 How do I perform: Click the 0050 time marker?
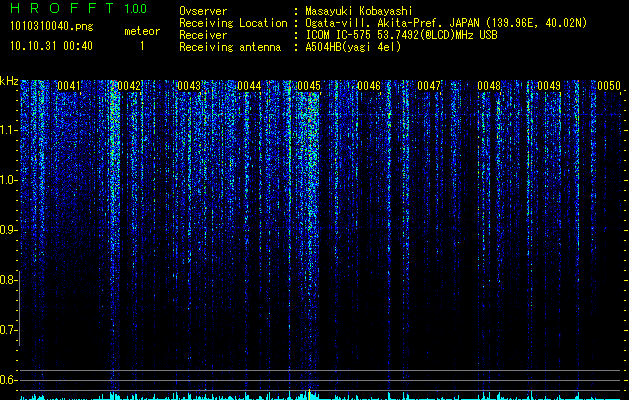pos(609,86)
